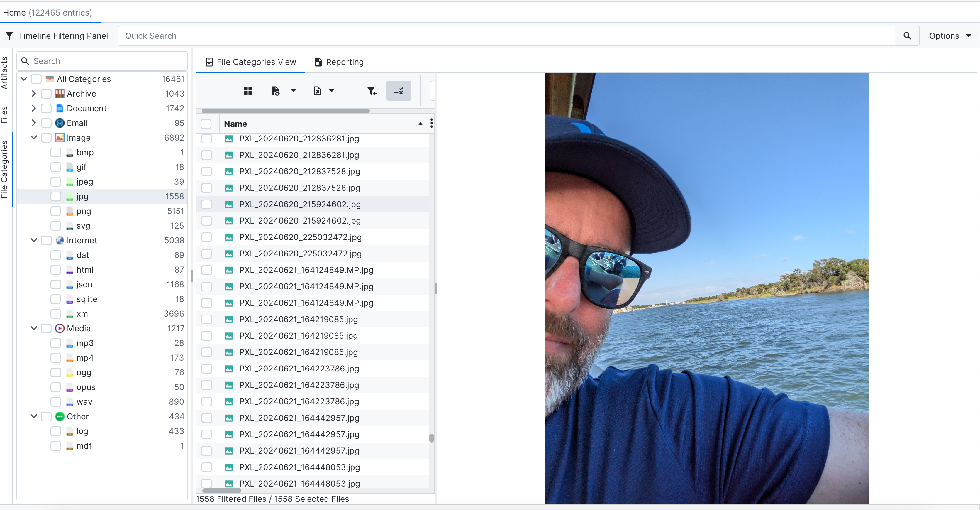The image size is (980, 510).
Task: Open the column options three-dot menu
Action: (431, 123)
